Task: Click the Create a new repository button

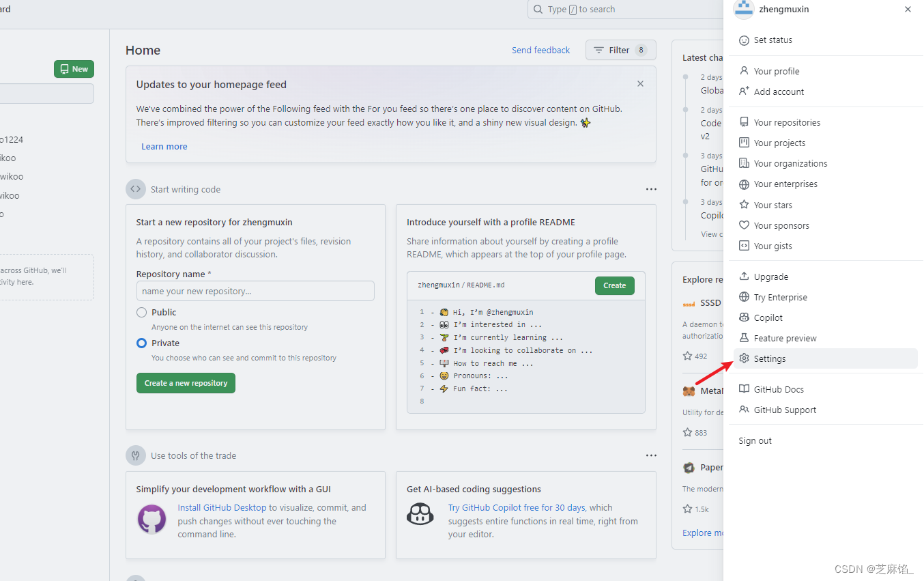Action: pyautogui.click(x=185, y=383)
